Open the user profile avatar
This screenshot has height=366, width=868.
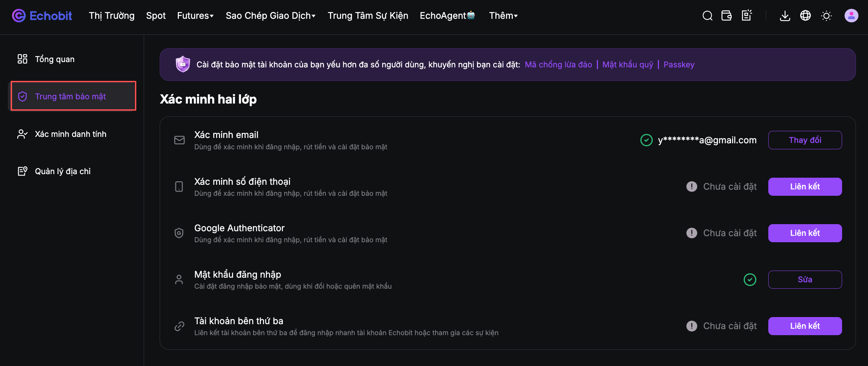coord(851,16)
